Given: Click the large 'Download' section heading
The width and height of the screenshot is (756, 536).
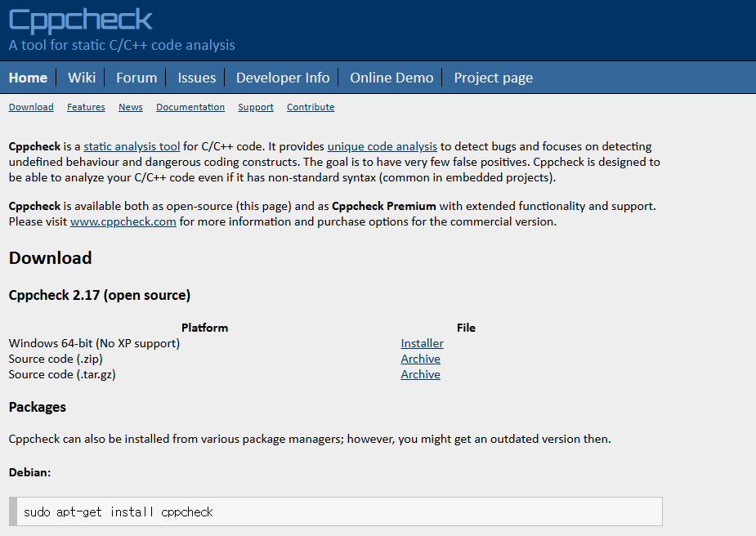Looking at the screenshot, I should 50,258.
